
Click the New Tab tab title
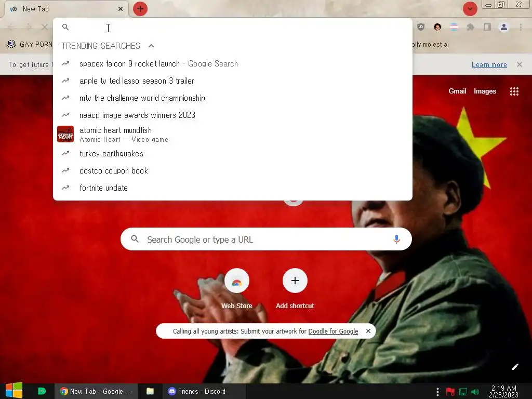[36, 9]
